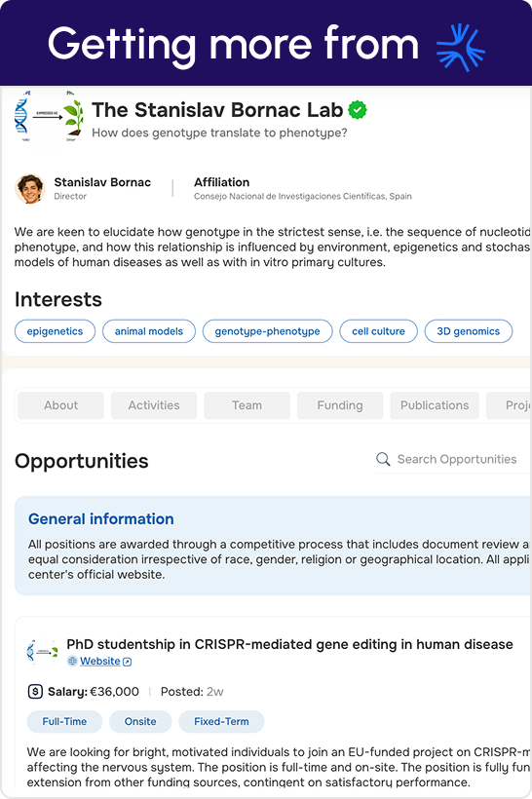This screenshot has height=799, width=532.
Task: Open the Funding tab
Action: (340, 405)
